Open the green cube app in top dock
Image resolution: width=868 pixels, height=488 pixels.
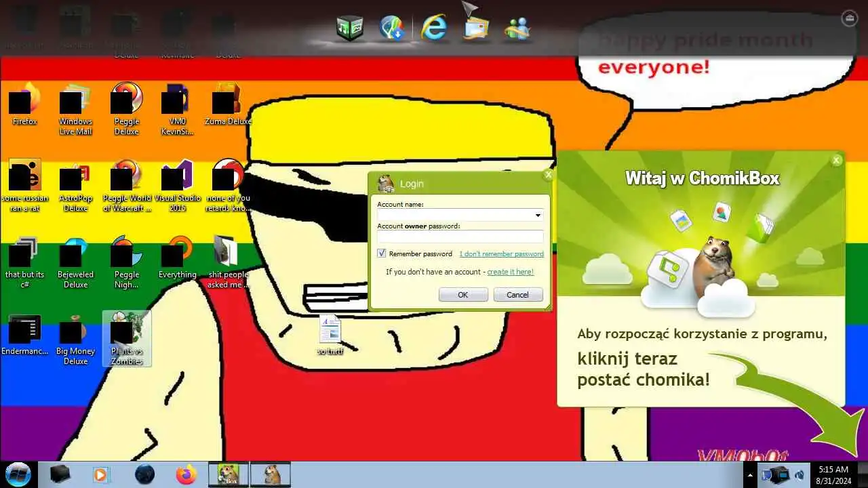coord(350,28)
